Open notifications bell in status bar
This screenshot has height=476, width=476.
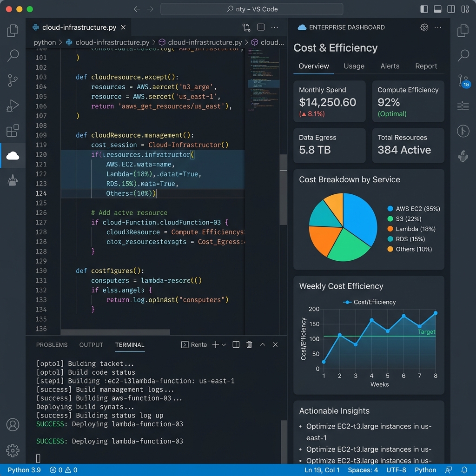click(x=464, y=470)
